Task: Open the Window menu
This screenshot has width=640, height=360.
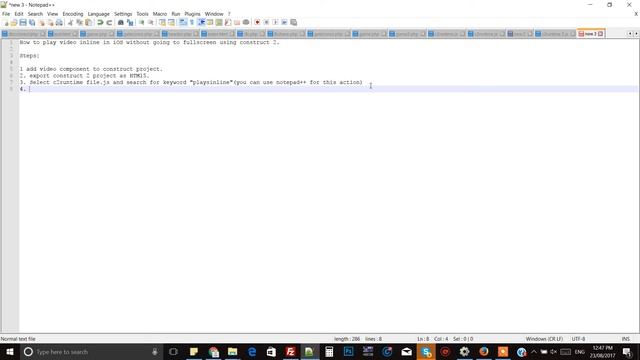Action: [214, 14]
